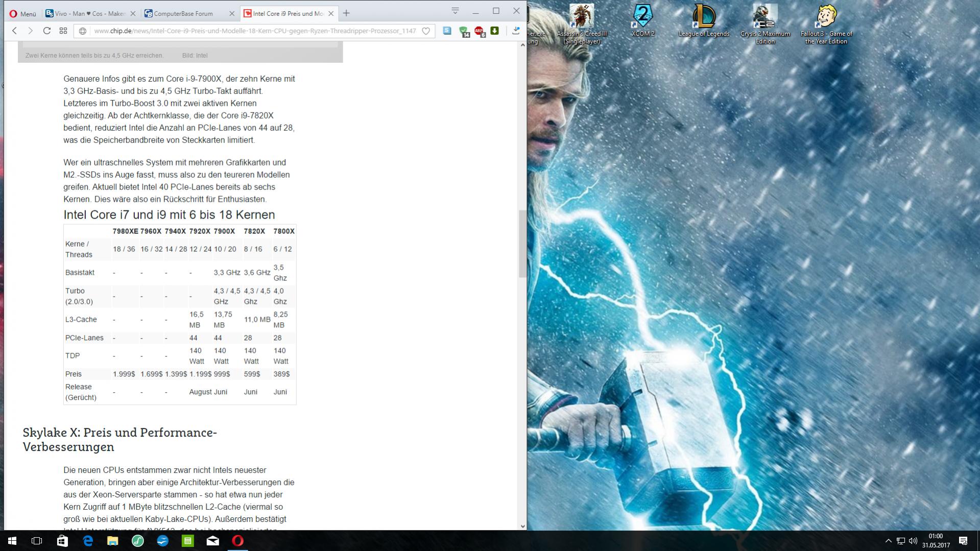Open Opera Speed Dial grid
Screen dimensions: 980x551
[63, 31]
